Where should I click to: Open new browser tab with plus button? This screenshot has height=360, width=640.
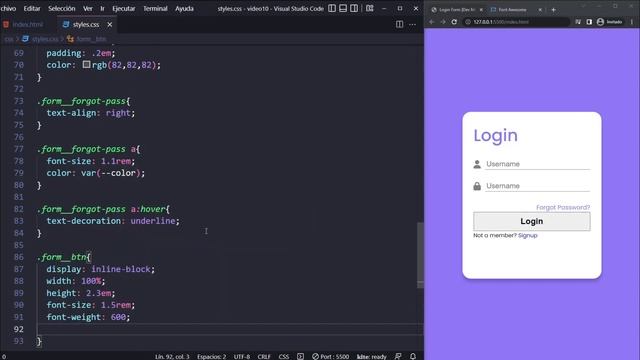tap(553, 9)
